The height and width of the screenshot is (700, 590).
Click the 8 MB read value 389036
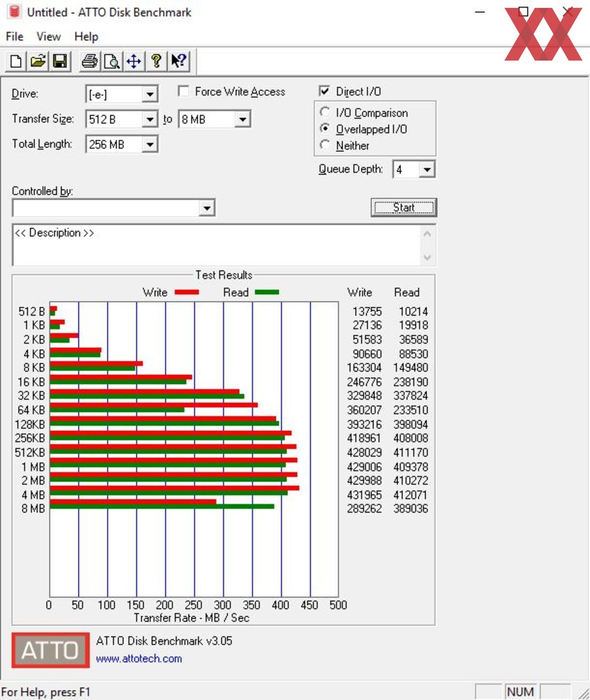click(410, 508)
